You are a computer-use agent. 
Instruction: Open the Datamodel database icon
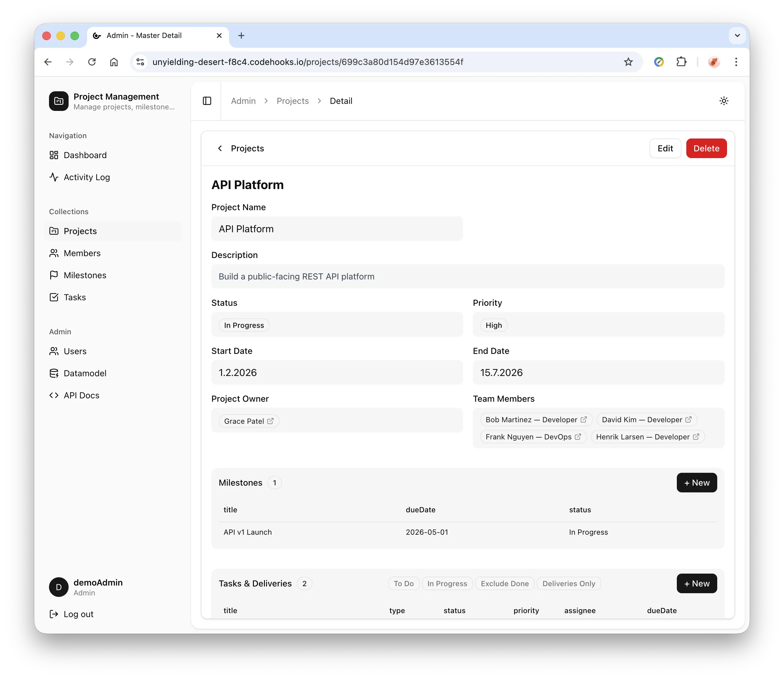[54, 373]
